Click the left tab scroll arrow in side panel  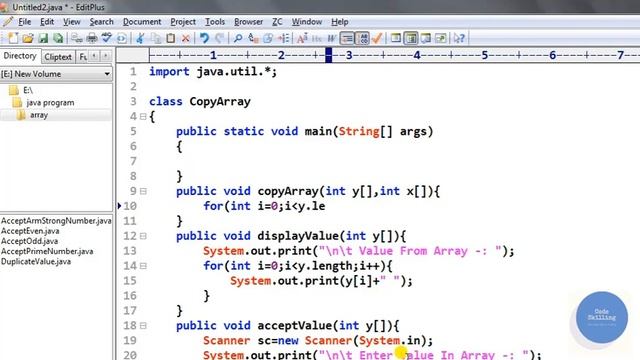[95, 56]
